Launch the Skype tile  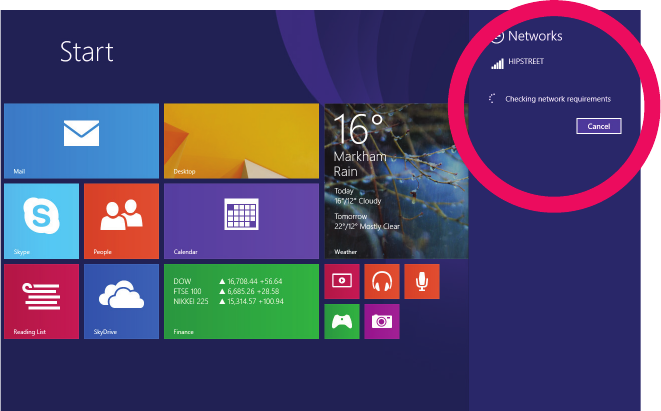point(41,221)
